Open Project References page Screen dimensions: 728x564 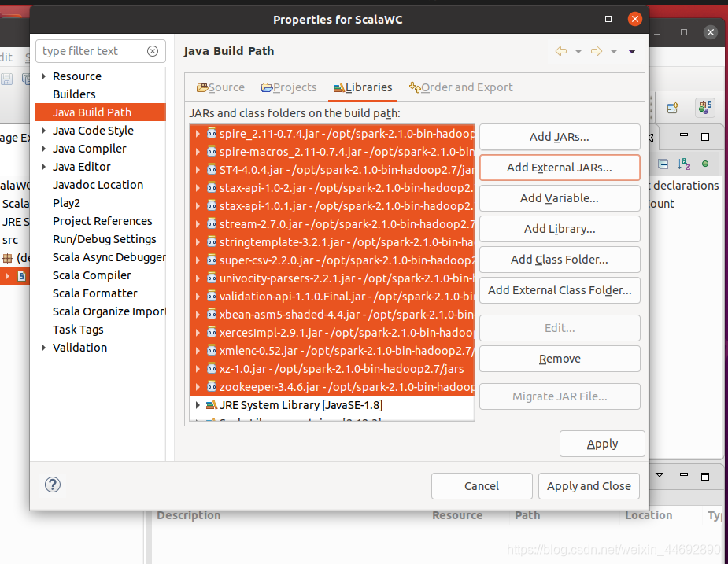coord(102,221)
